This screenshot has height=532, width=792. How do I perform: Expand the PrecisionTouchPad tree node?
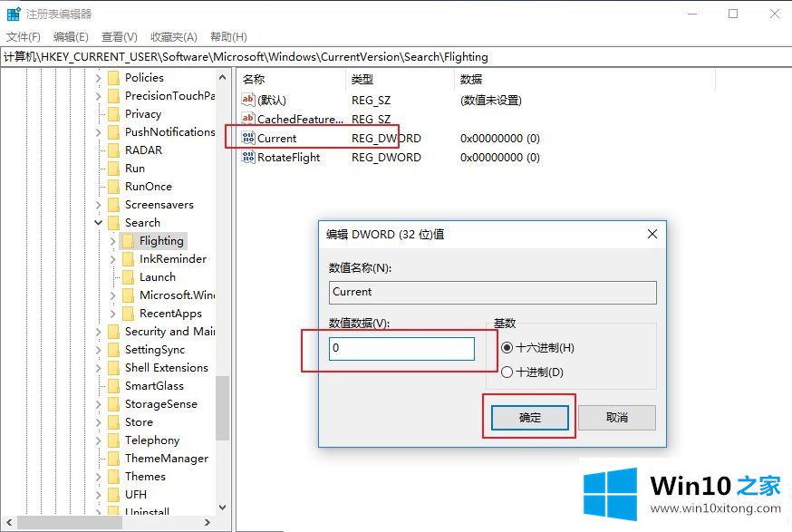click(99, 96)
